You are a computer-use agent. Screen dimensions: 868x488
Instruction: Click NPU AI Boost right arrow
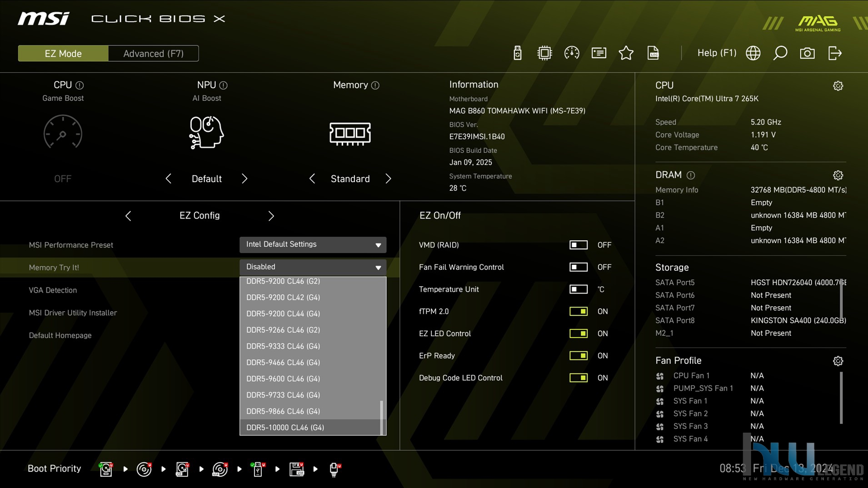click(x=244, y=179)
